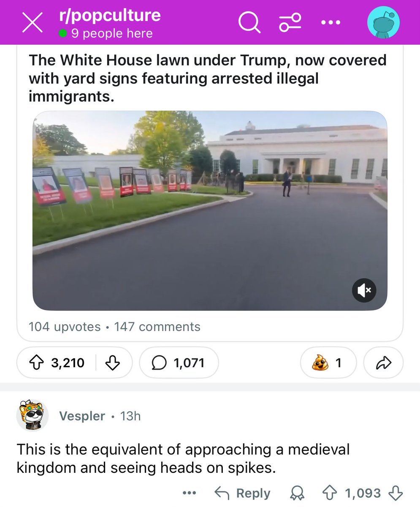Unmute the video with the speaker icon
This screenshot has height=507, width=420.
click(x=364, y=290)
